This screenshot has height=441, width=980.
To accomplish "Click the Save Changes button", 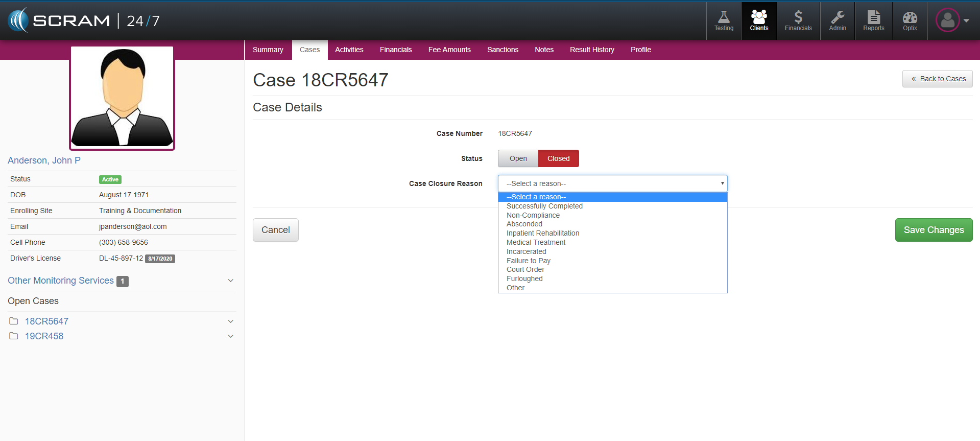I will tap(933, 230).
